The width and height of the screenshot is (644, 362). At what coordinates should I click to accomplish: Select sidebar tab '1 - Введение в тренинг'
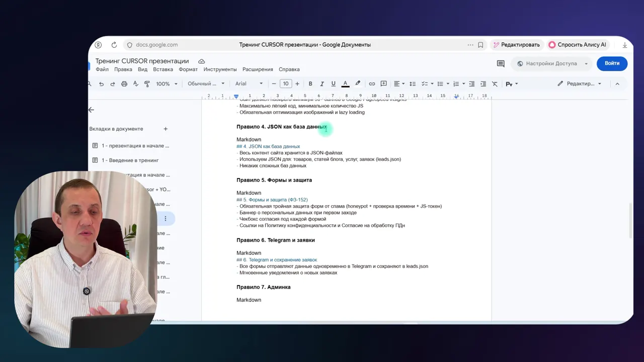(130, 160)
